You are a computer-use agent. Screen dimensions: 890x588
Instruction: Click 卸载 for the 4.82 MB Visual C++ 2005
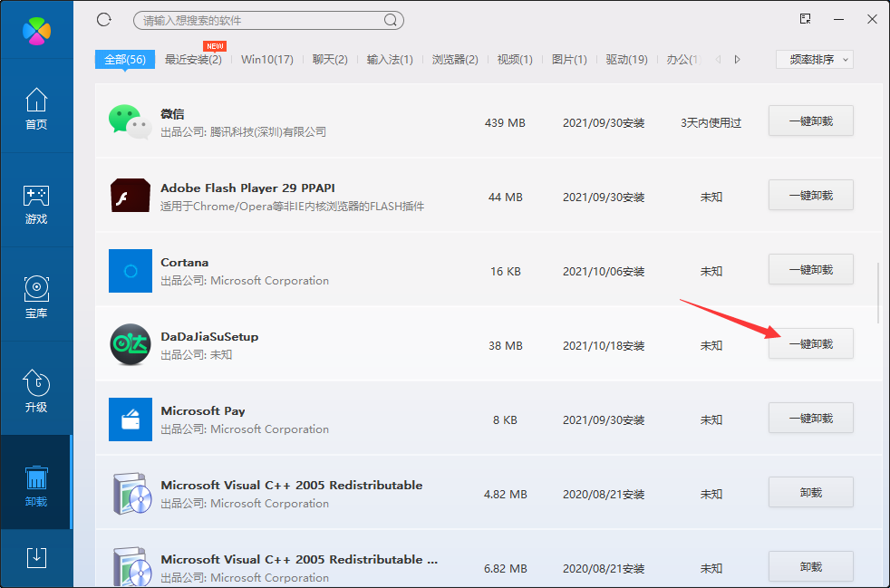click(x=811, y=492)
